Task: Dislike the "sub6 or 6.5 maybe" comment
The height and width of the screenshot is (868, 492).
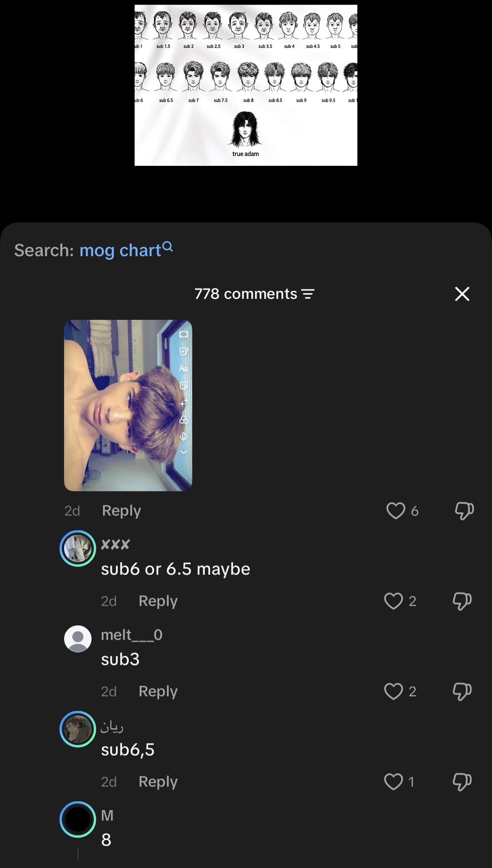Action: [462, 601]
